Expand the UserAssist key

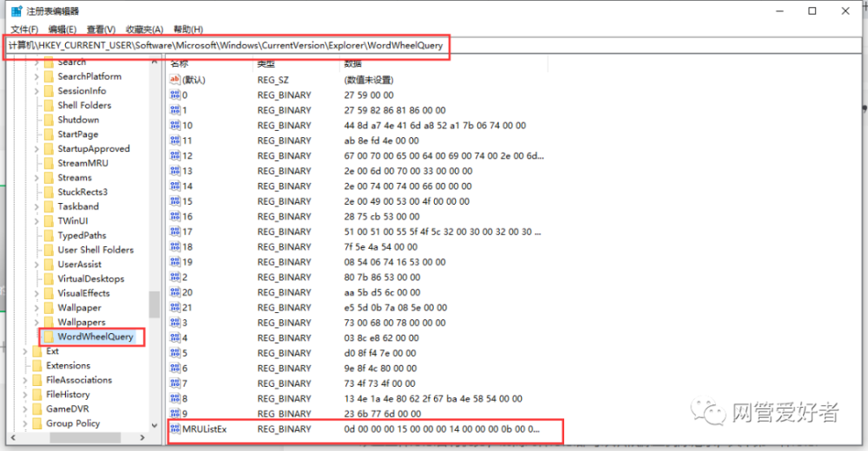[x=36, y=264]
